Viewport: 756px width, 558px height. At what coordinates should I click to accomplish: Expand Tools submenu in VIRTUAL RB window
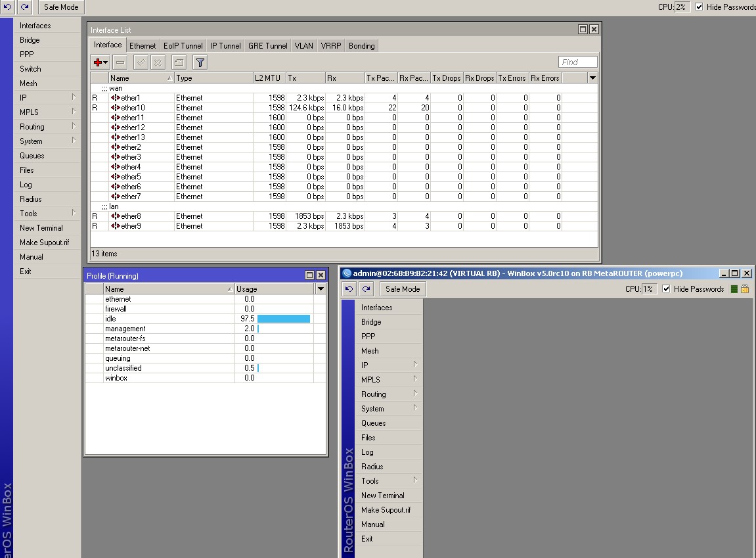415,481
